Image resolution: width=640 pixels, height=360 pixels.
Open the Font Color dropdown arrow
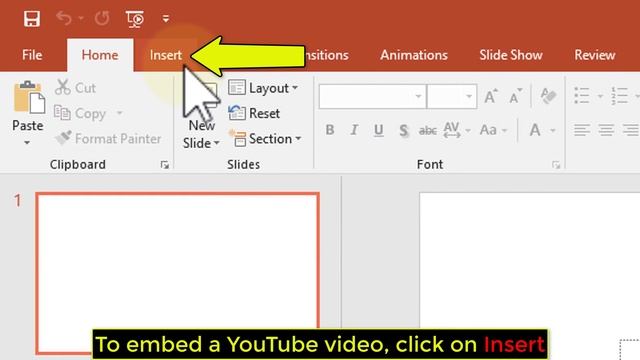553,131
